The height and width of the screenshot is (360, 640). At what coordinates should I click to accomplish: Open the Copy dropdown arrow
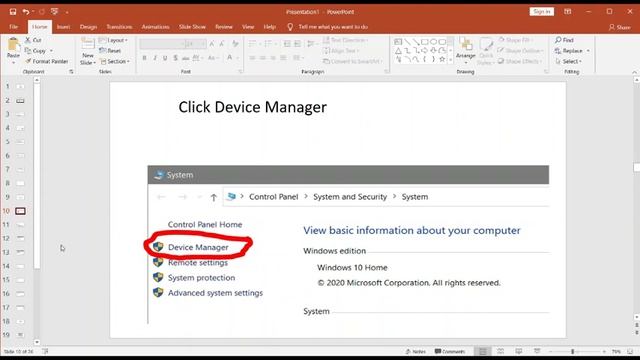tap(51, 51)
